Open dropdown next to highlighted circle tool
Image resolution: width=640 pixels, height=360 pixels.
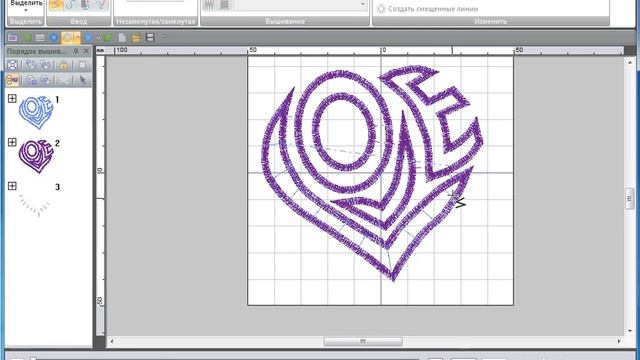77,38
